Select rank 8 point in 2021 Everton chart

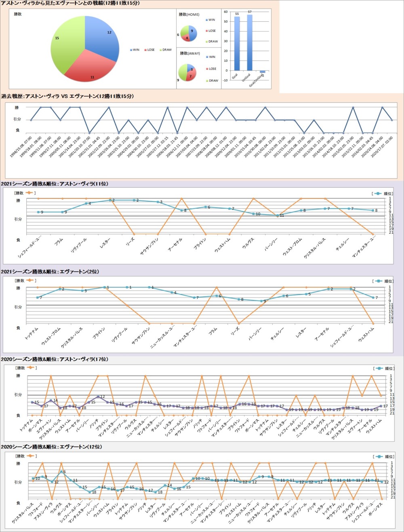(239, 299)
